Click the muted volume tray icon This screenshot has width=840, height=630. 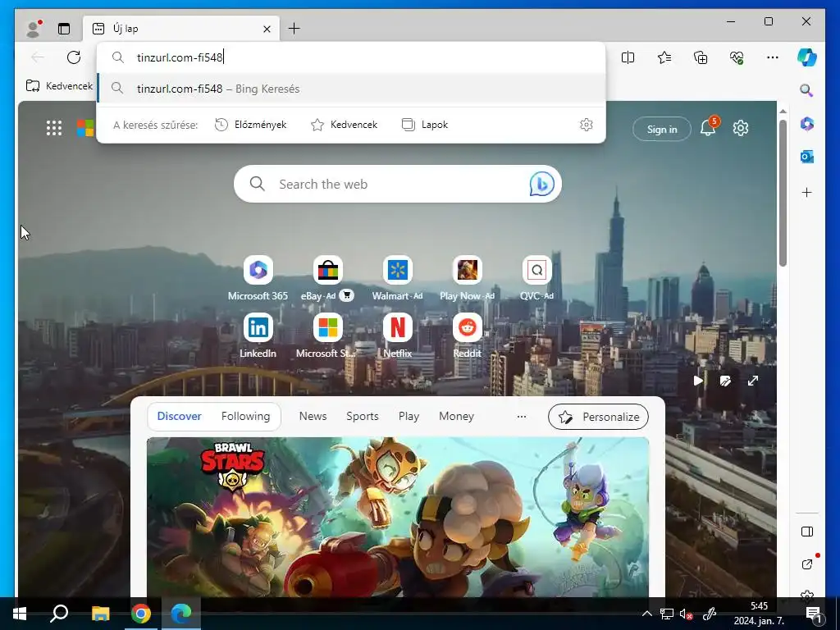point(687,614)
